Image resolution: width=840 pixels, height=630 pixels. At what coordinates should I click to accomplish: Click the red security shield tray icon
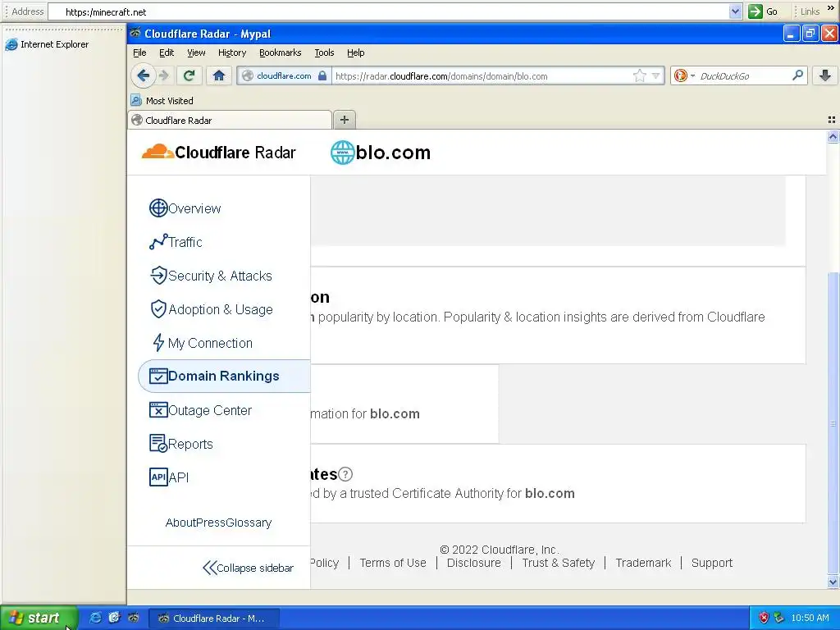764,618
